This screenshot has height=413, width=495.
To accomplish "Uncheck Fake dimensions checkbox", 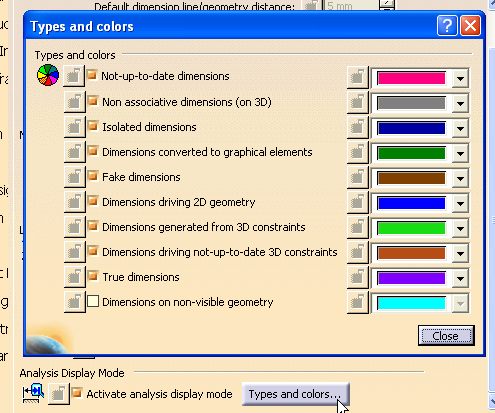I will (x=93, y=176).
